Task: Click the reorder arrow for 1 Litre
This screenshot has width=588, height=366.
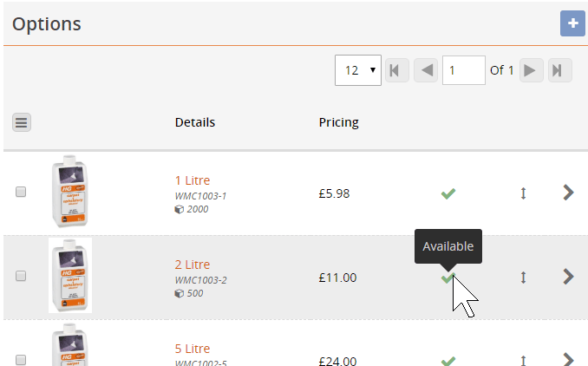Action: [x=523, y=193]
